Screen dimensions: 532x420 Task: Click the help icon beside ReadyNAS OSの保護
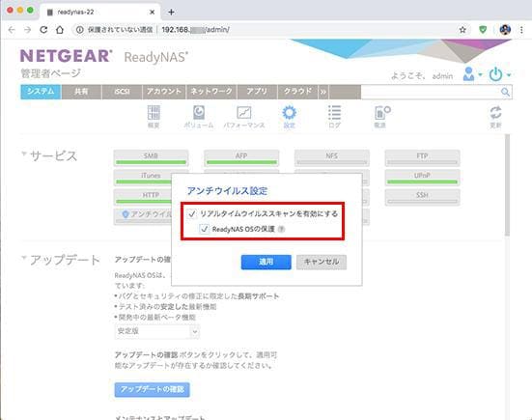point(281,230)
